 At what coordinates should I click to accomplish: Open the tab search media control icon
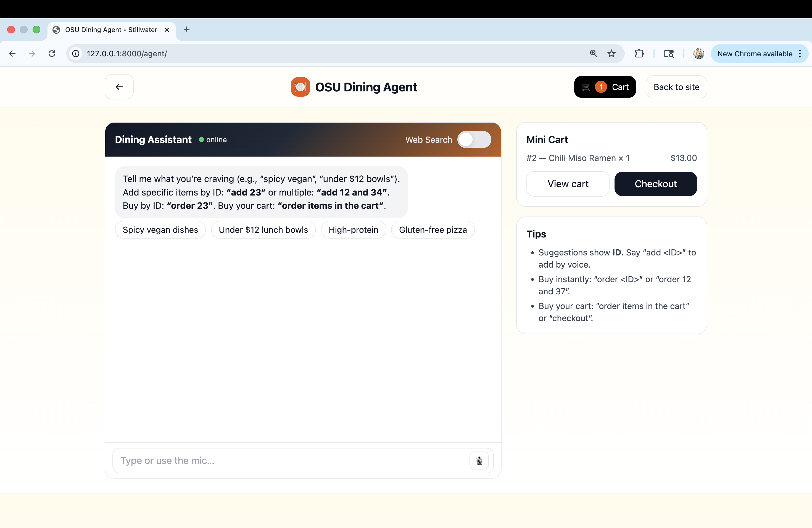coord(669,54)
